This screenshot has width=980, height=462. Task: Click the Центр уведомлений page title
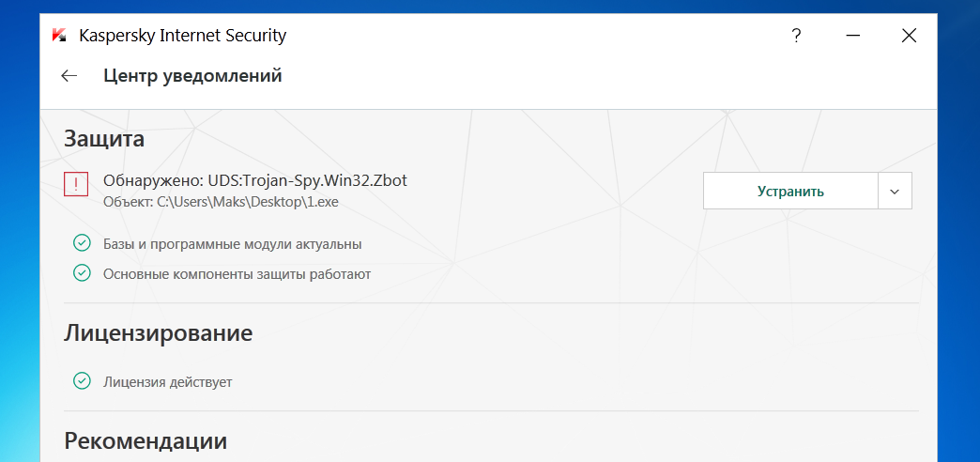(x=192, y=76)
